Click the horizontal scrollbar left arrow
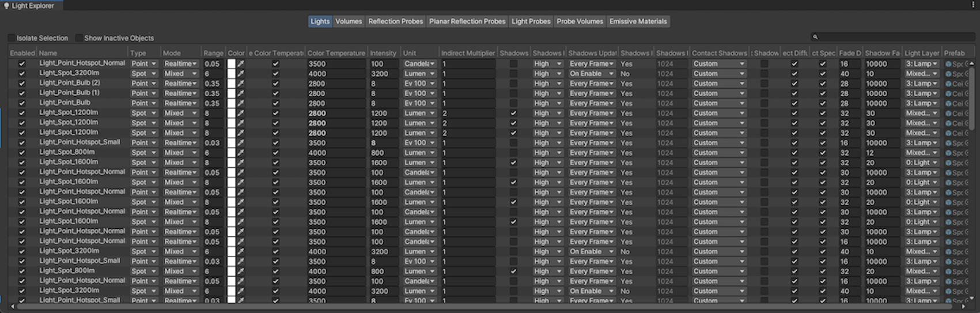Screen dimensions: 980x313 (x=13, y=307)
